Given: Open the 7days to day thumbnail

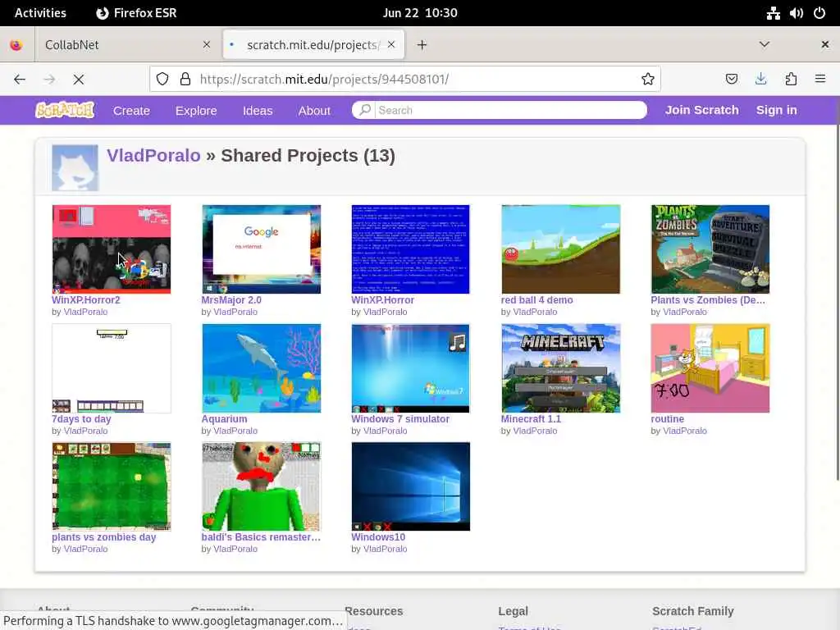Looking at the screenshot, I should pos(112,368).
